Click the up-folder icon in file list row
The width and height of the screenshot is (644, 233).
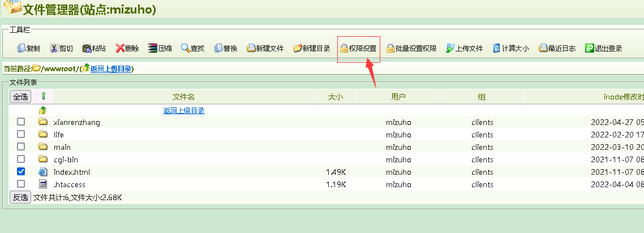(42, 110)
